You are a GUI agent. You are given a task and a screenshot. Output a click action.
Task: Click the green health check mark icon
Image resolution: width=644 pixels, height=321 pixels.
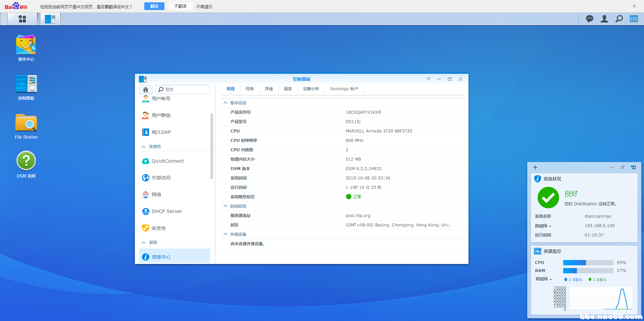pyautogui.click(x=548, y=198)
